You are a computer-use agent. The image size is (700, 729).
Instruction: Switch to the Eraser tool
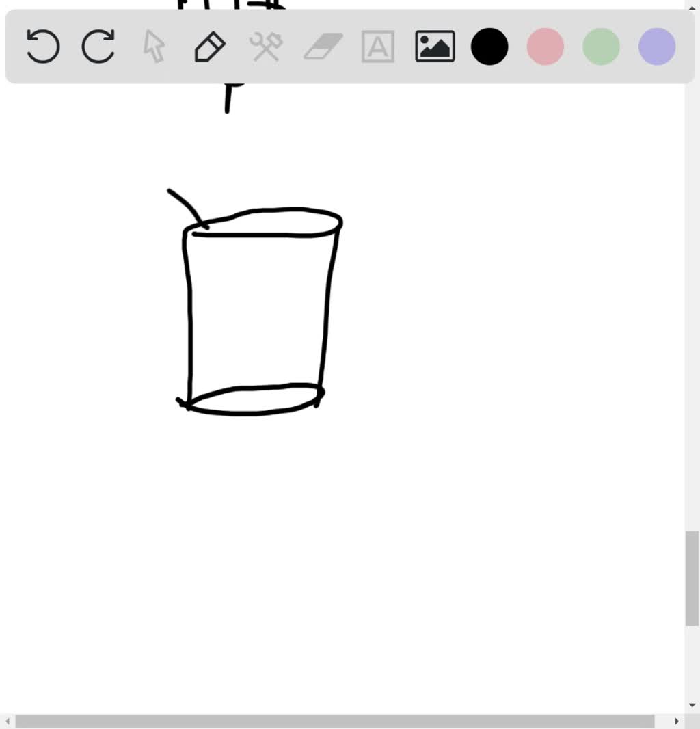[321, 47]
